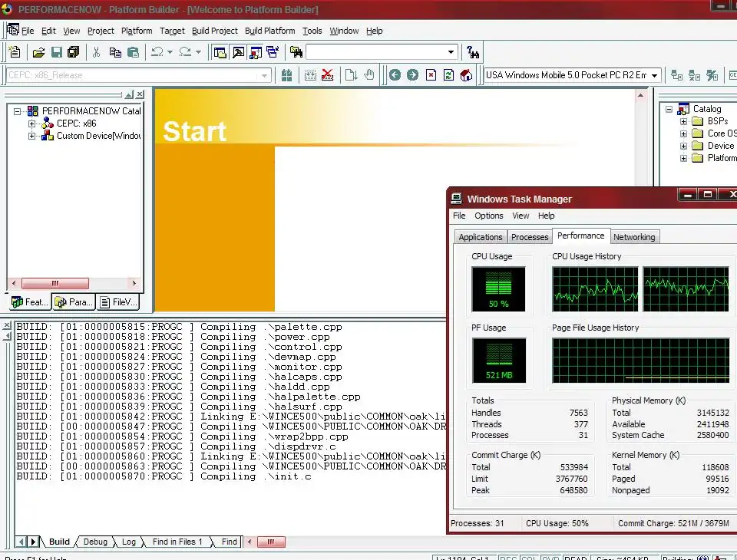Toggle the output window hammer icon
This screenshot has height=560, width=737.
(x=238, y=52)
